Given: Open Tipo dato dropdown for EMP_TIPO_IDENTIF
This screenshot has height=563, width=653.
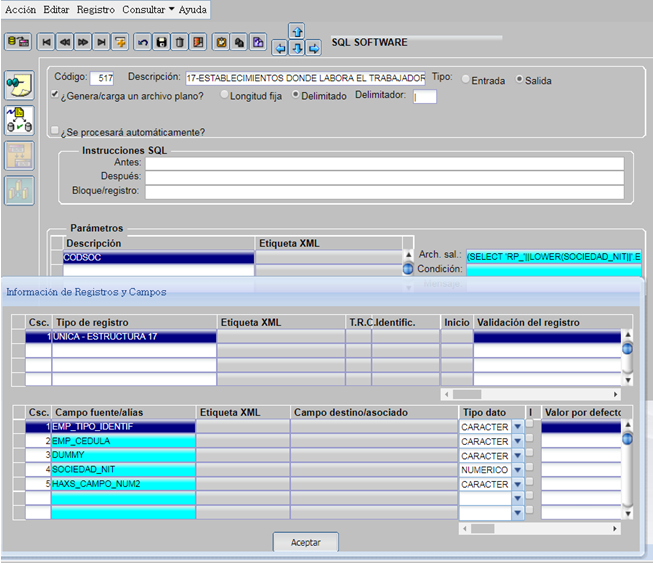Looking at the screenshot, I should tap(517, 427).
